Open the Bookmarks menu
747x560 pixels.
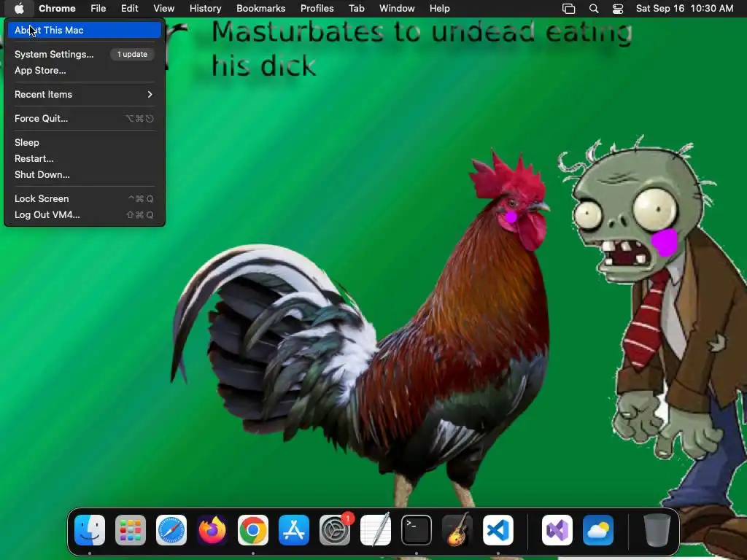pyautogui.click(x=261, y=9)
